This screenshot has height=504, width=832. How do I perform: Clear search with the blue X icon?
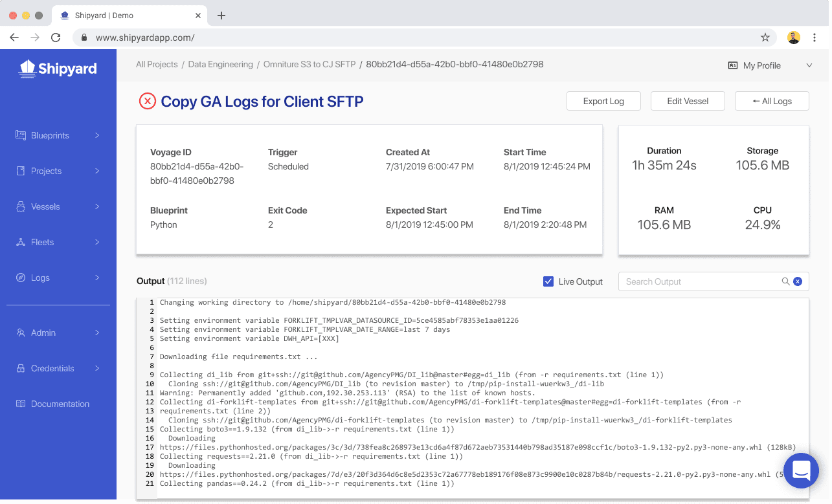[x=798, y=281]
